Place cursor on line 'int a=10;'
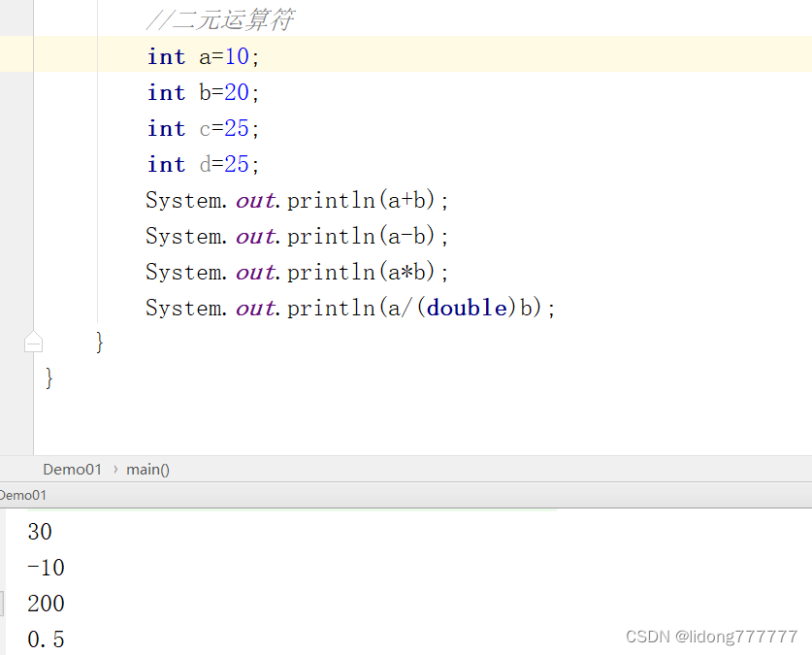The height and width of the screenshot is (655, 812). 203,56
